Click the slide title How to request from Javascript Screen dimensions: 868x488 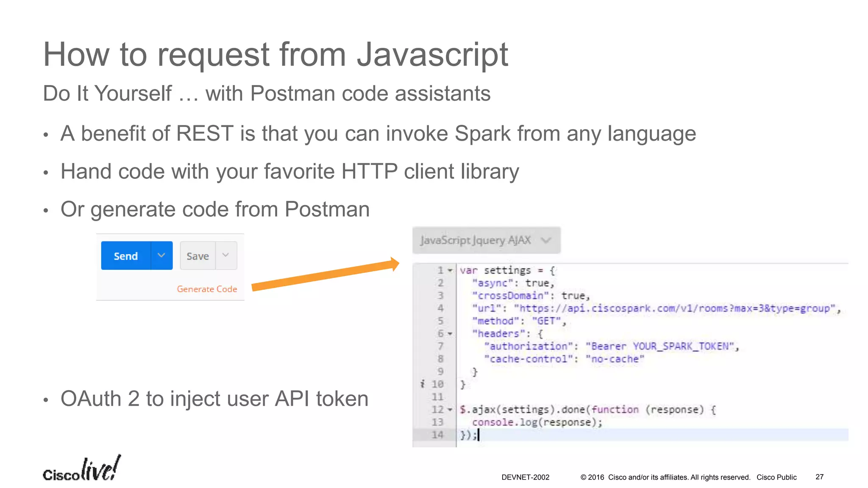click(275, 54)
